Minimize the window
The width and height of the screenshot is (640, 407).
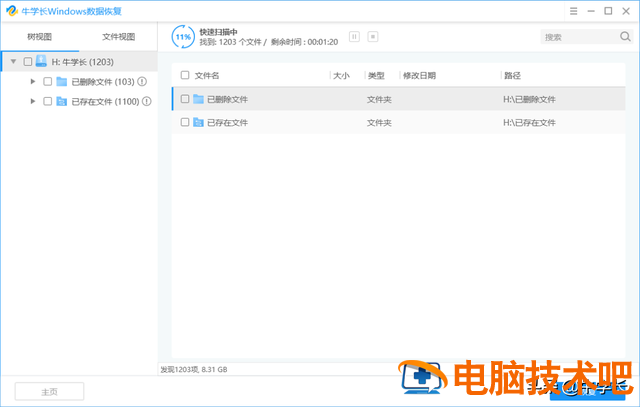point(591,11)
